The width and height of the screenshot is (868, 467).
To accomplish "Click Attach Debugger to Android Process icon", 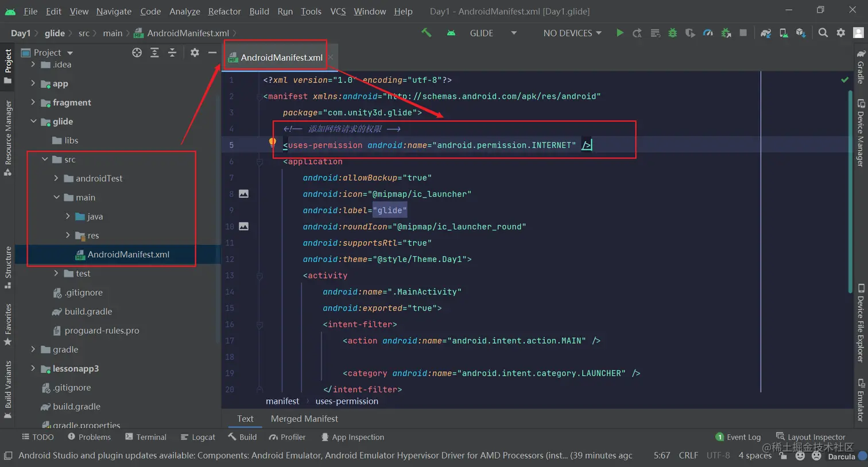I will pyautogui.click(x=726, y=33).
